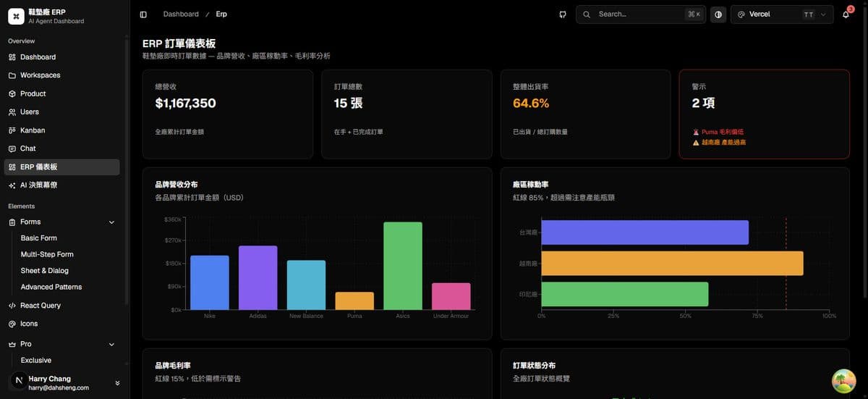Click the React Query code icon
The height and width of the screenshot is (399, 868).
point(12,306)
